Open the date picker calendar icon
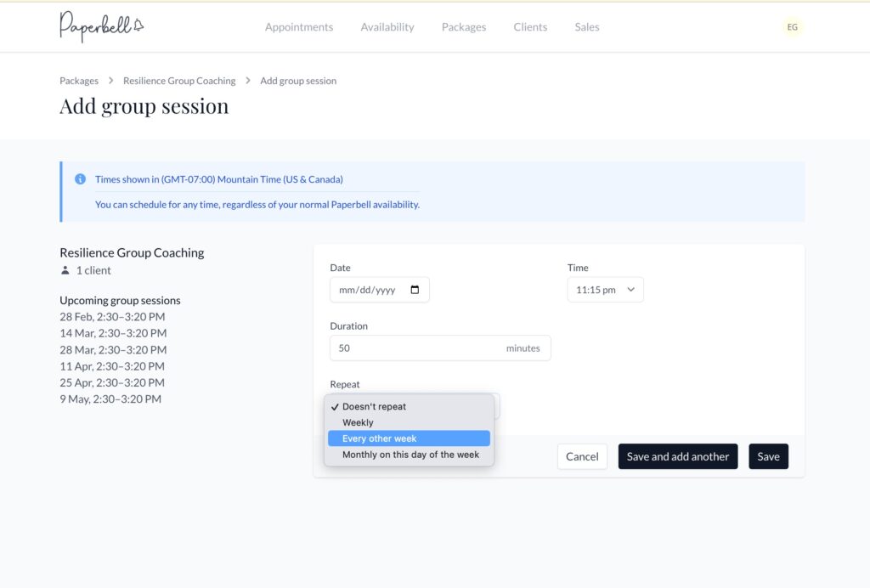Image resolution: width=870 pixels, height=588 pixels. [415, 290]
